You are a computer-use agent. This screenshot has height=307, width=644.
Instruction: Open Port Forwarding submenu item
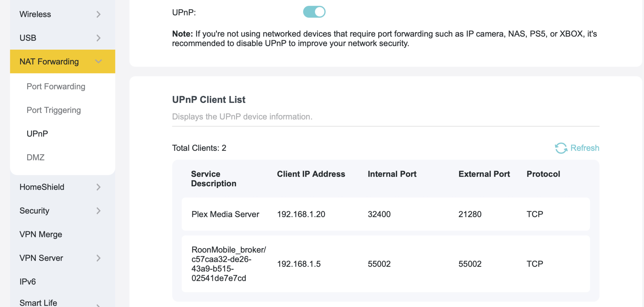pyautogui.click(x=56, y=86)
